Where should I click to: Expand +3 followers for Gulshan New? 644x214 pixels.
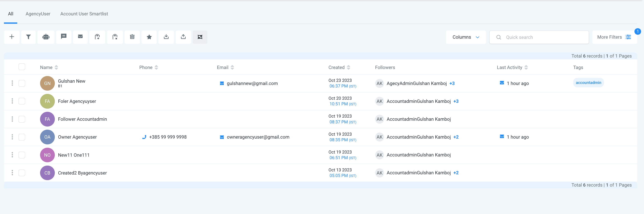tap(452, 83)
